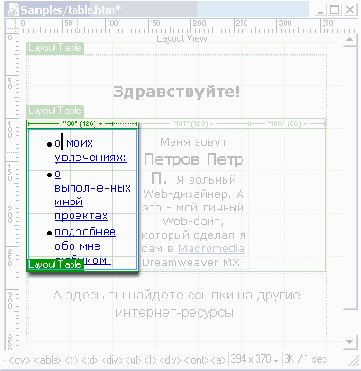Click the 'подробнее обо мне любимом' link

click(x=85, y=247)
